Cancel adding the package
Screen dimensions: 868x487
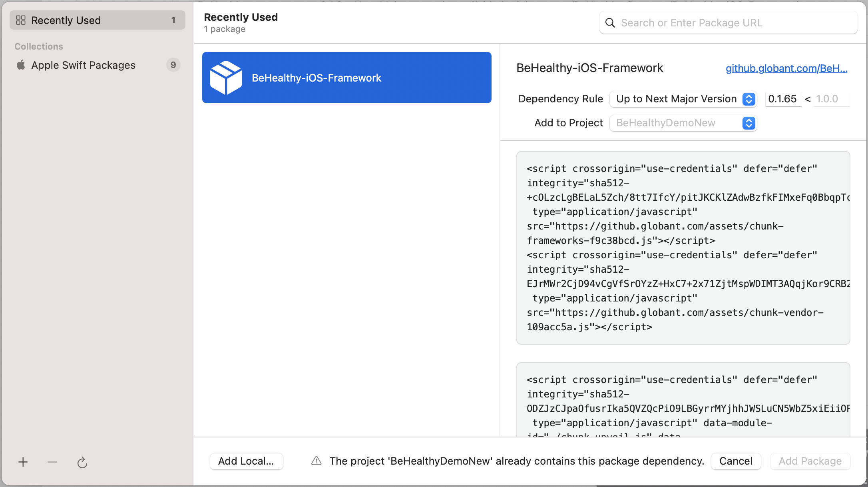coord(736,461)
